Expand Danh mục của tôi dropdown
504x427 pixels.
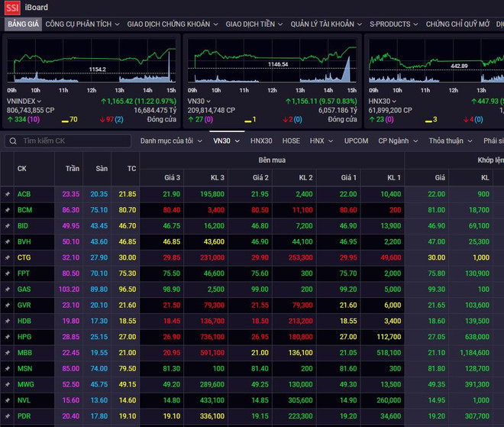click(171, 141)
